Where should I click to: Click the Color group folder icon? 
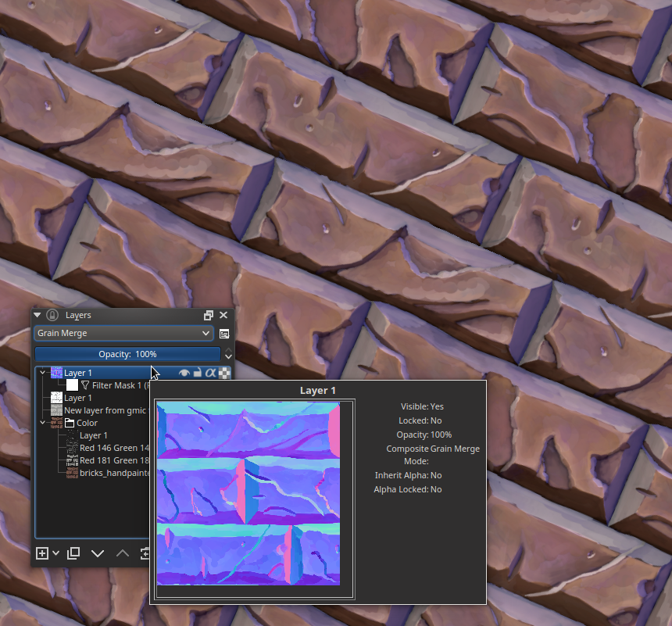pyautogui.click(x=69, y=423)
